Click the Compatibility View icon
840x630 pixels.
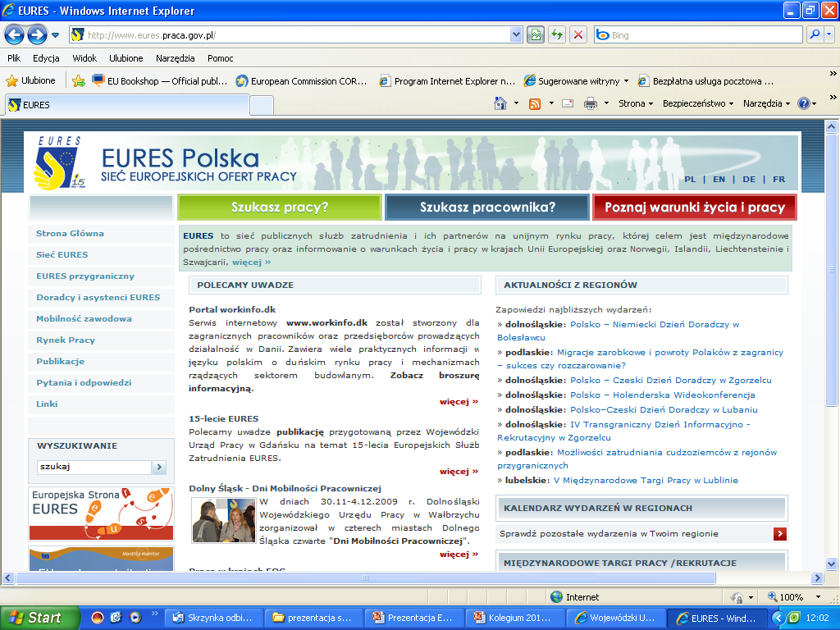click(x=535, y=35)
